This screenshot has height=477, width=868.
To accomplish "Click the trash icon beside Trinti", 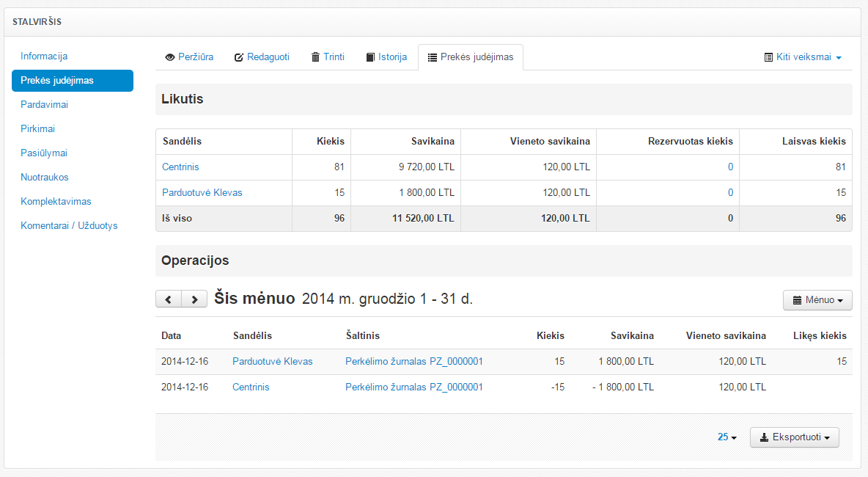I will coord(315,57).
